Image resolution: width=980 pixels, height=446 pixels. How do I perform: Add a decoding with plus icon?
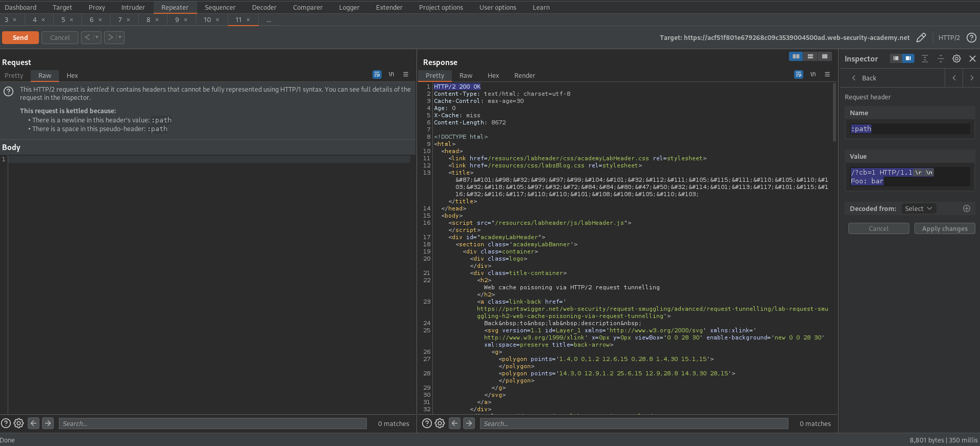click(x=967, y=208)
